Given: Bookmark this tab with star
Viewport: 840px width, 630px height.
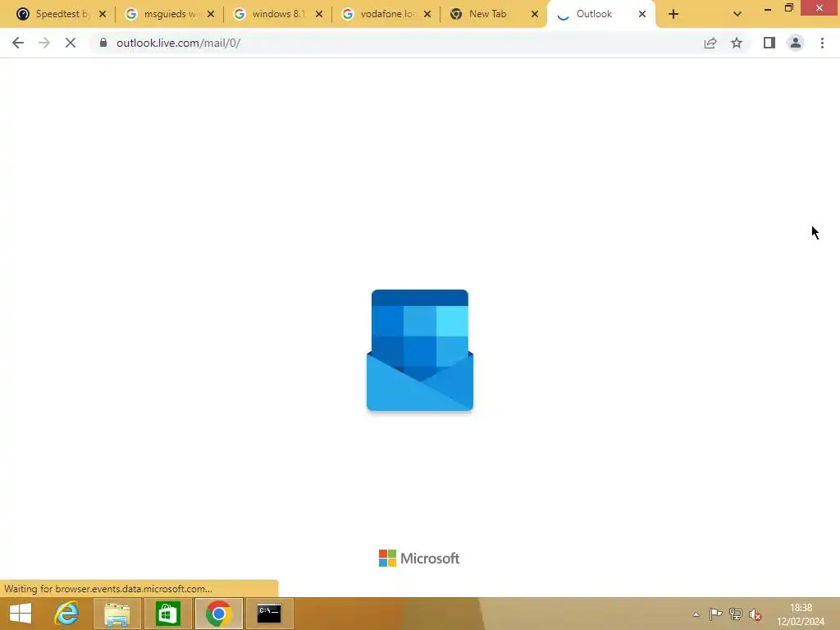Looking at the screenshot, I should point(737,43).
